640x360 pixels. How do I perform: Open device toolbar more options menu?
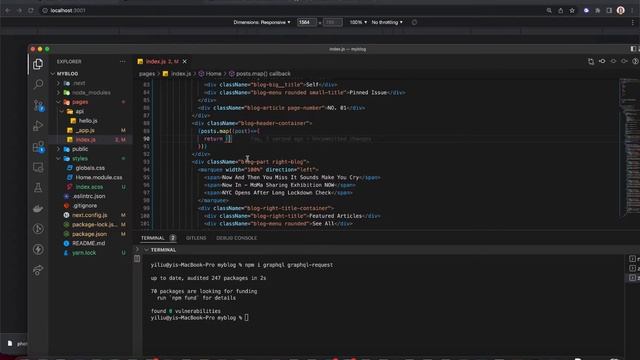pyautogui.click(x=633, y=22)
